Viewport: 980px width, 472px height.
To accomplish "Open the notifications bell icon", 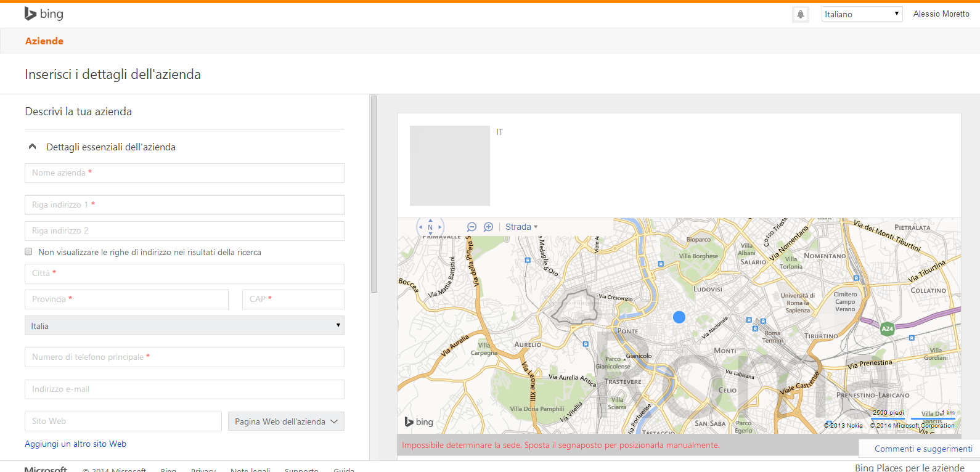I will (x=800, y=14).
